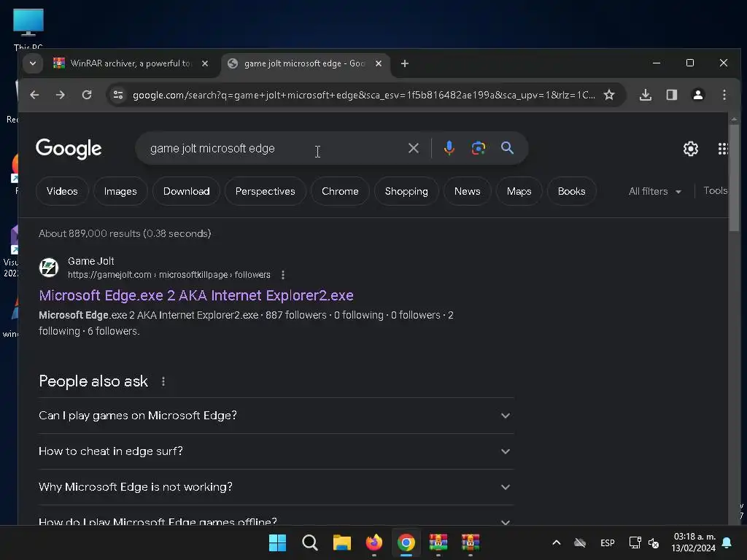Open Windows Start menu

pyautogui.click(x=277, y=542)
